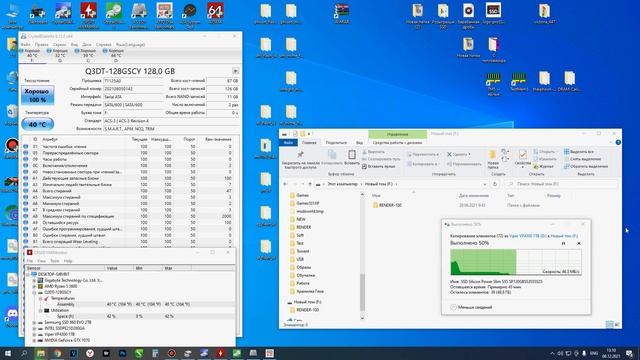Select the Assembly temperature row in HWMonitor

130,304
